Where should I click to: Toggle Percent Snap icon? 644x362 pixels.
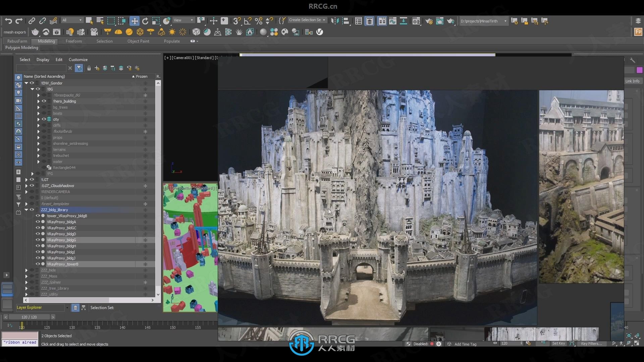(259, 21)
